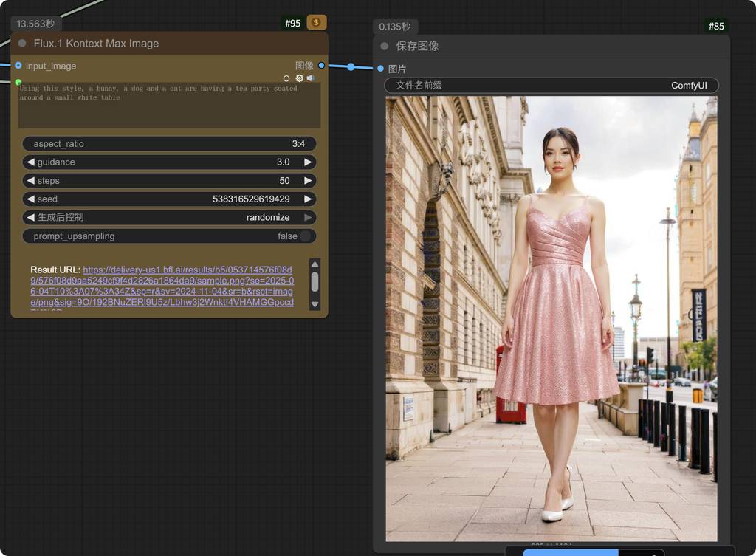Click the input_image input connector dot

[x=18, y=66]
